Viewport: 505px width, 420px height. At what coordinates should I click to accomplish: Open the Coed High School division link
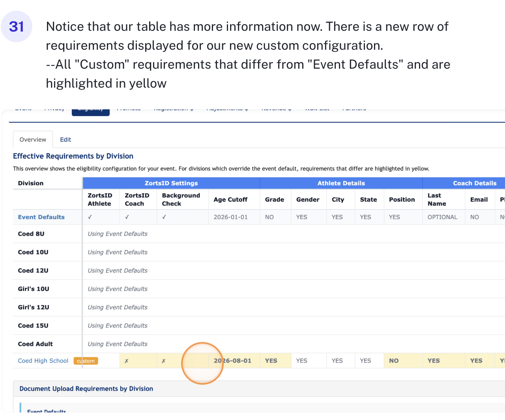43,361
